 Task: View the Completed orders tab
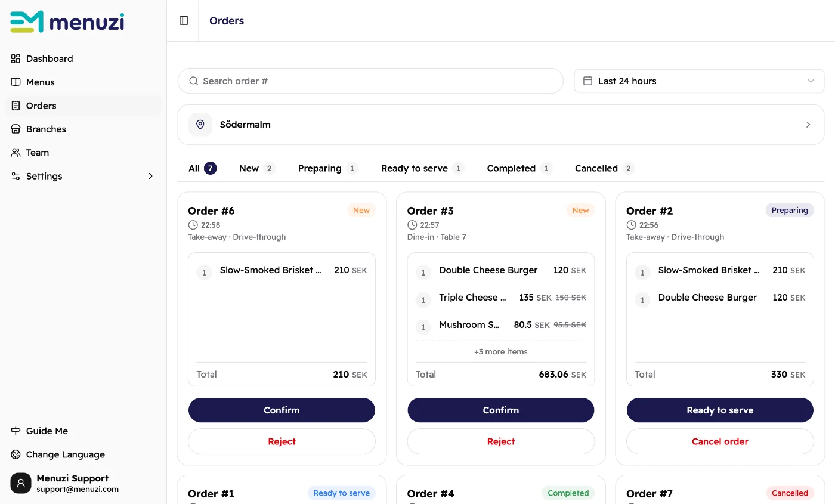[519, 168]
